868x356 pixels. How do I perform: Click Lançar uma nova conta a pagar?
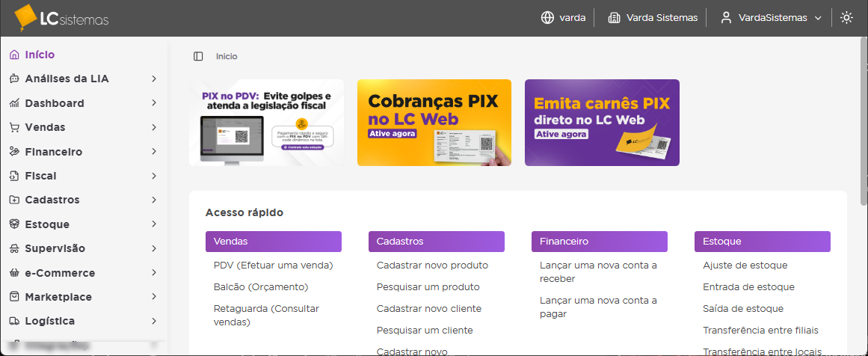click(x=598, y=307)
